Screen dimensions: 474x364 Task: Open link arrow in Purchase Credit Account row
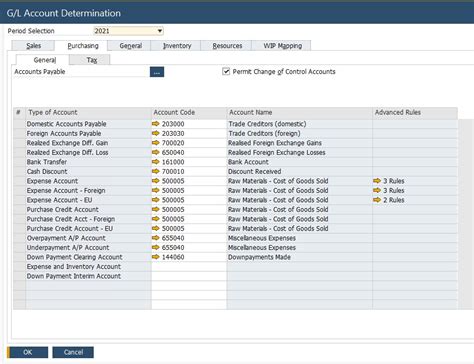tap(156, 209)
